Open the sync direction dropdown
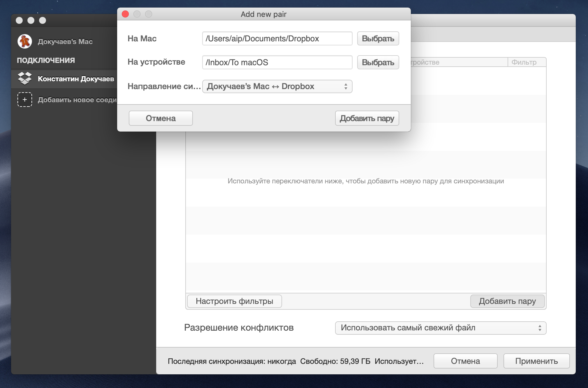 [x=277, y=86]
